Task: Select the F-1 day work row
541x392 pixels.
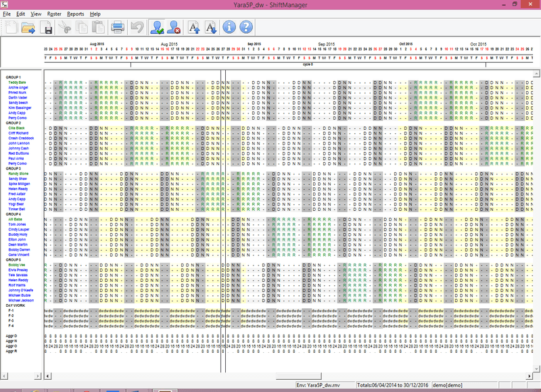Action: coord(11,311)
